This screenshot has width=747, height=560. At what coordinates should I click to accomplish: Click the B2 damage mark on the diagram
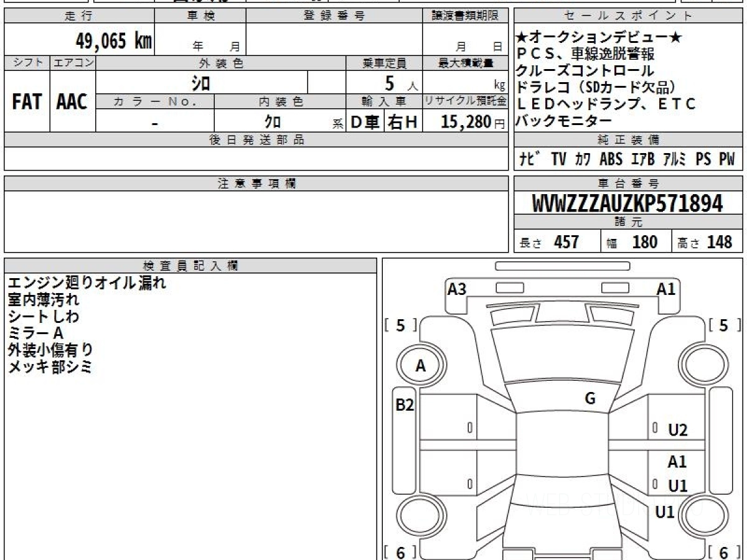(405, 405)
